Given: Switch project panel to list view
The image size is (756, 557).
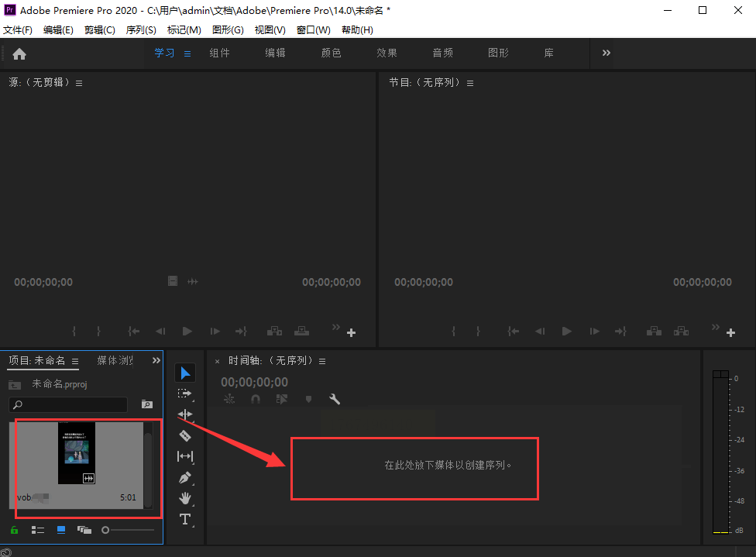Looking at the screenshot, I should 37,530.
